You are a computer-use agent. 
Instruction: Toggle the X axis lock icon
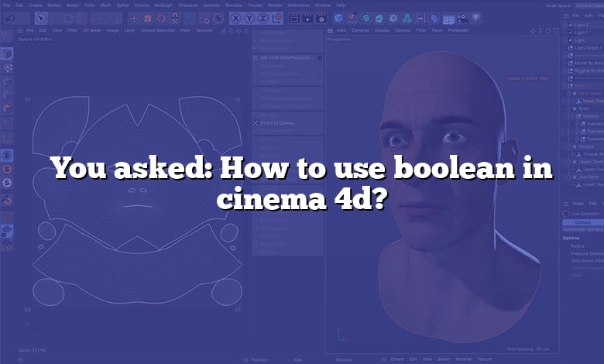pyautogui.click(x=235, y=18)
